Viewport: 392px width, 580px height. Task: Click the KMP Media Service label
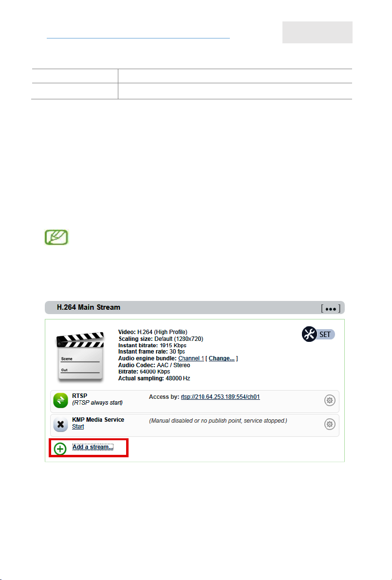click(x=98, y=419)
